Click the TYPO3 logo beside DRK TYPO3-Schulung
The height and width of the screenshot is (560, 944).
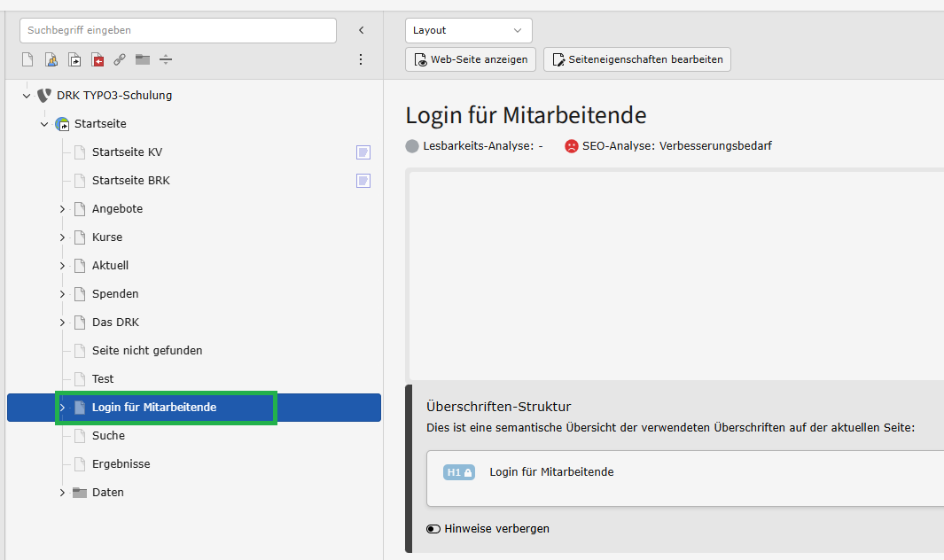point(44,95)
